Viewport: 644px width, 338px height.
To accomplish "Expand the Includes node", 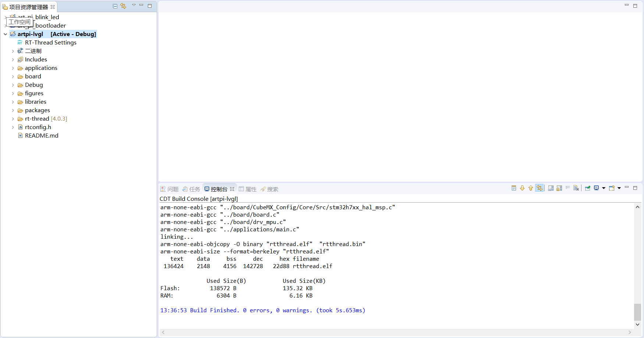I will point(13,60).
